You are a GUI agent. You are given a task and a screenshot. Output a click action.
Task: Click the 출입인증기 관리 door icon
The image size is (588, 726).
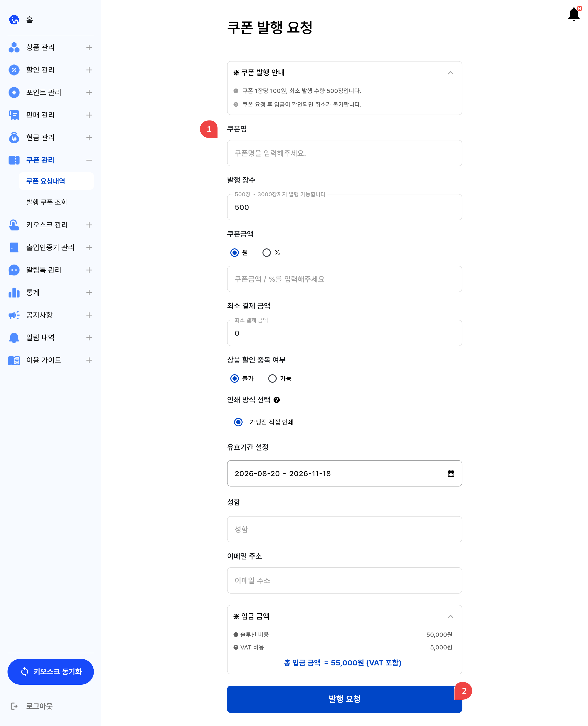[14, 247]
